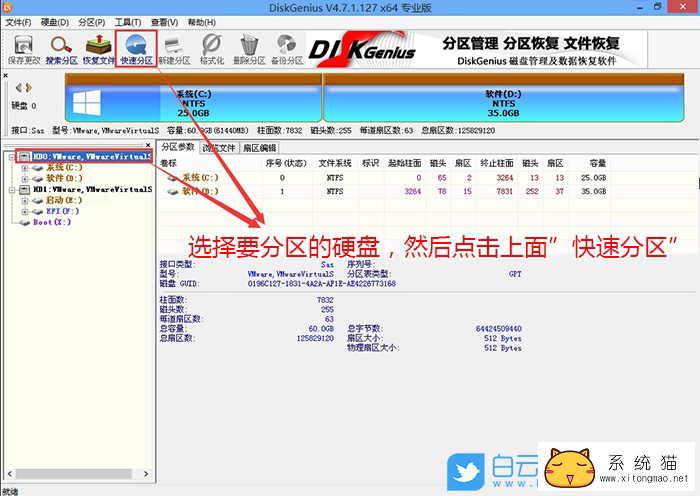Click the Format (格式化) toolbar icon
This screenshot has width=700, height=496.
click(212, 50)
